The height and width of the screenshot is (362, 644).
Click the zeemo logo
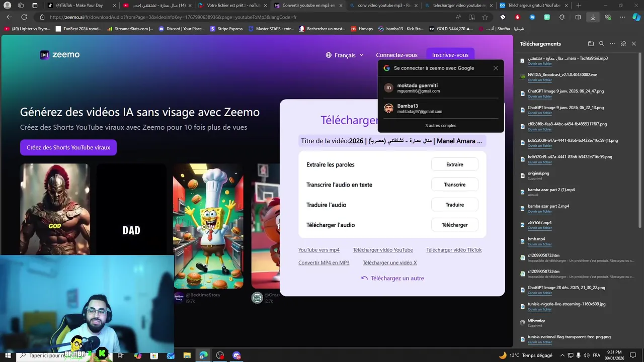point(60,55)
